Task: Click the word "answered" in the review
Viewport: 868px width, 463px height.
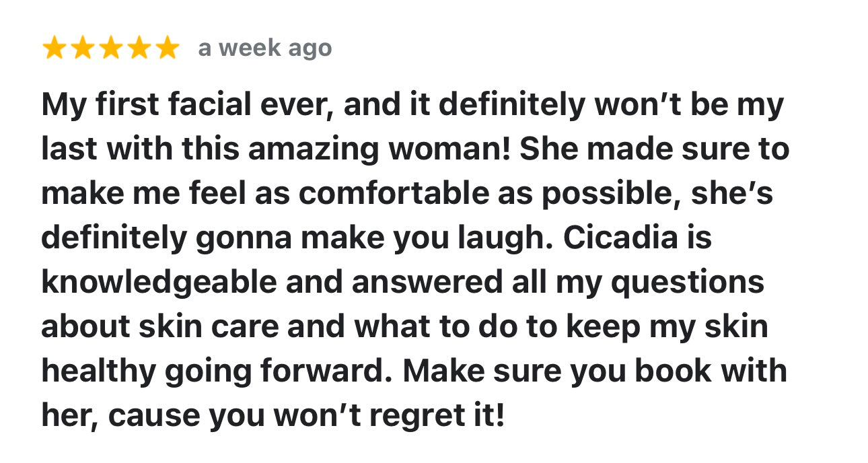Action: tap(426, 283)
